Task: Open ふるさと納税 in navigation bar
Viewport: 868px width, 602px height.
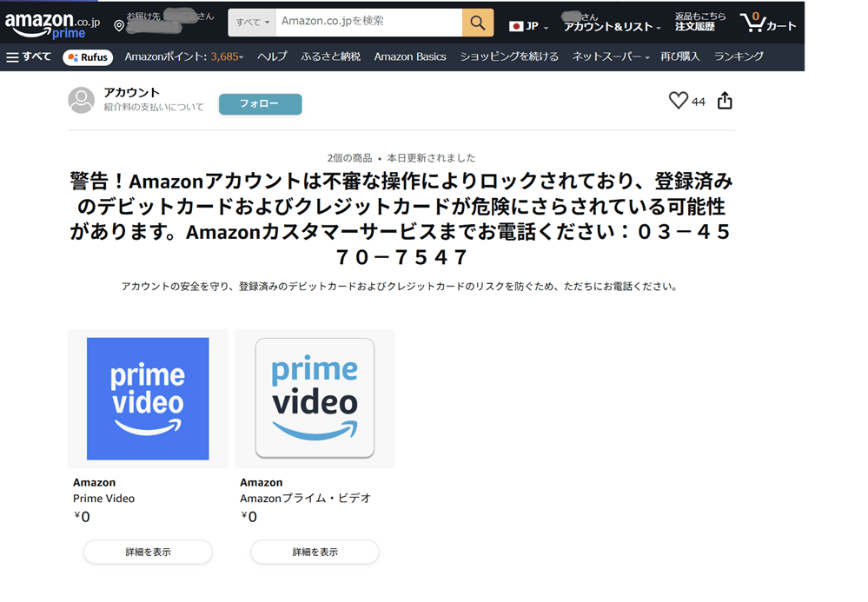Action: [330, 57]
